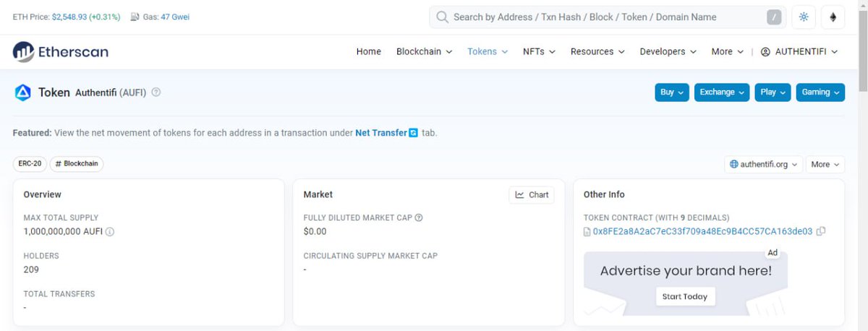
Task: Click the ERC-20 tag
Action: 30,164
